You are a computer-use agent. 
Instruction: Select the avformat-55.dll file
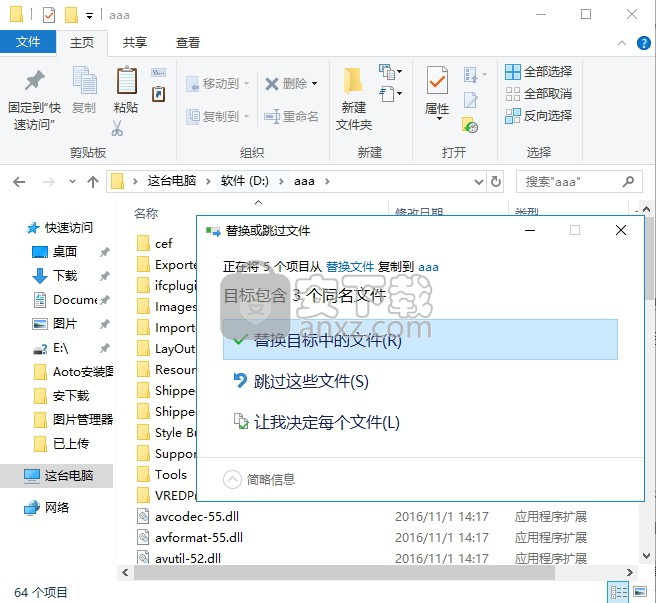tap(199, 537)
